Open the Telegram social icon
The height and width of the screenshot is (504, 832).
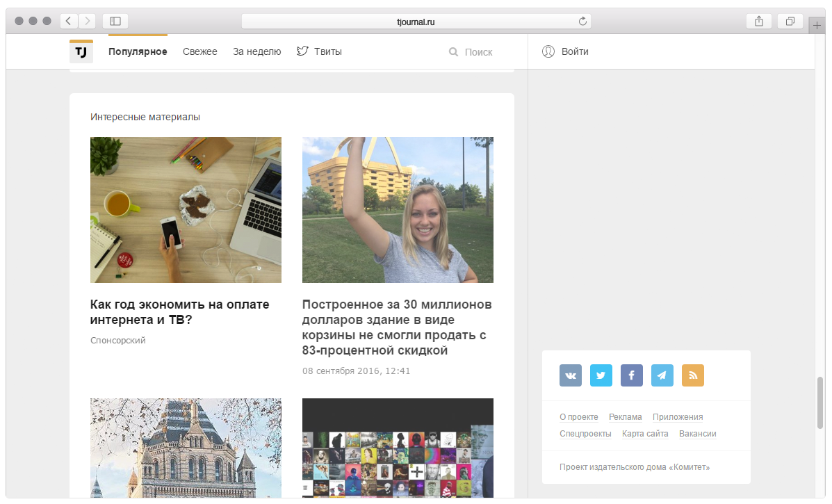coord(662,375)
